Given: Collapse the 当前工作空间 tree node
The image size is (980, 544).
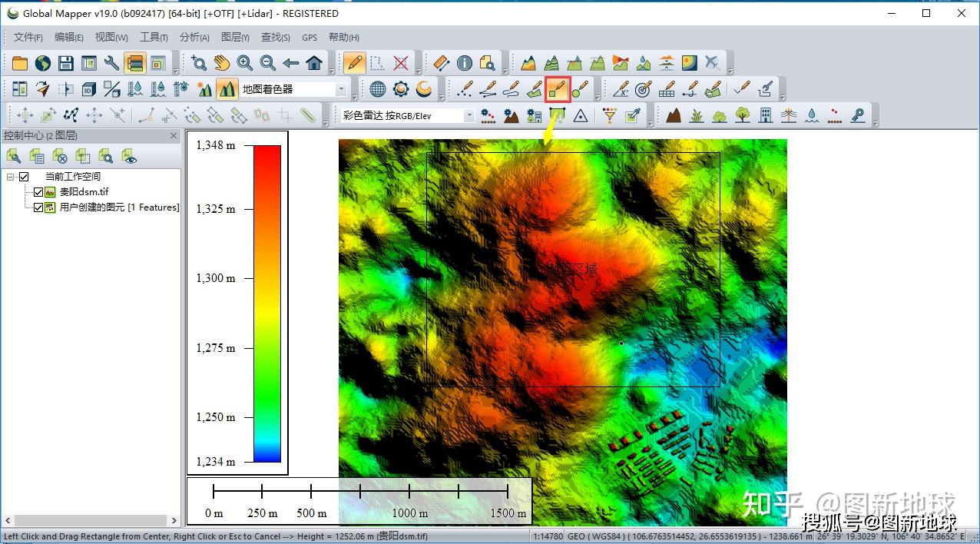Looking at the screenshot, I should tap(11, 177).
